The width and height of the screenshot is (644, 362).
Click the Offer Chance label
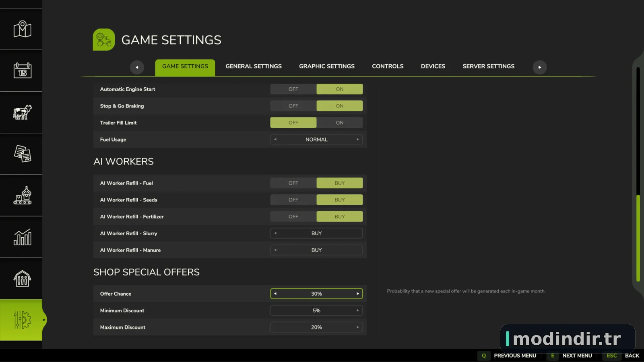(116, 294)
